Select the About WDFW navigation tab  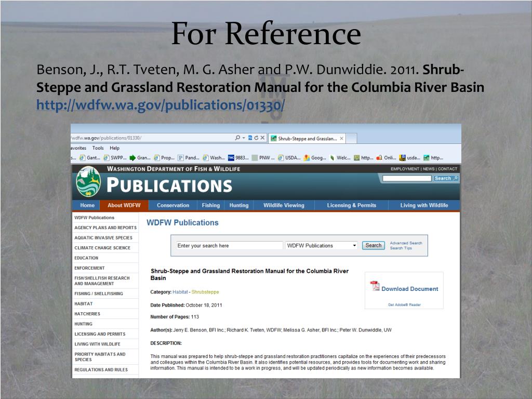[x=124, y=205]
